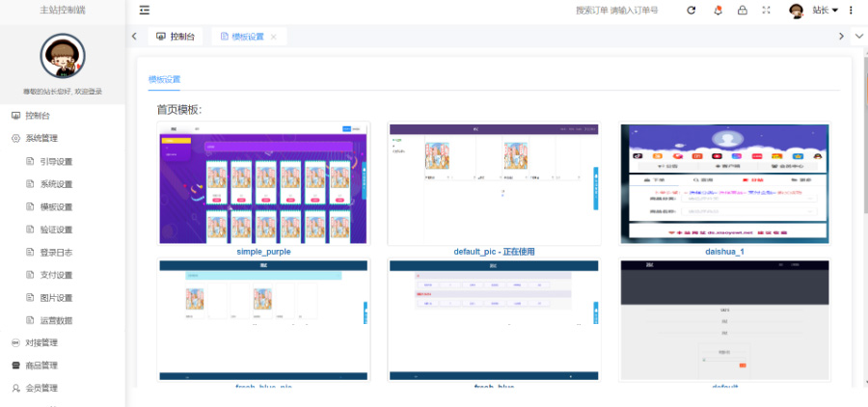Viewport: 868px width, 407px height.
Task: Switch to the 控制台 tab
Action: click(x=176, y=37)
